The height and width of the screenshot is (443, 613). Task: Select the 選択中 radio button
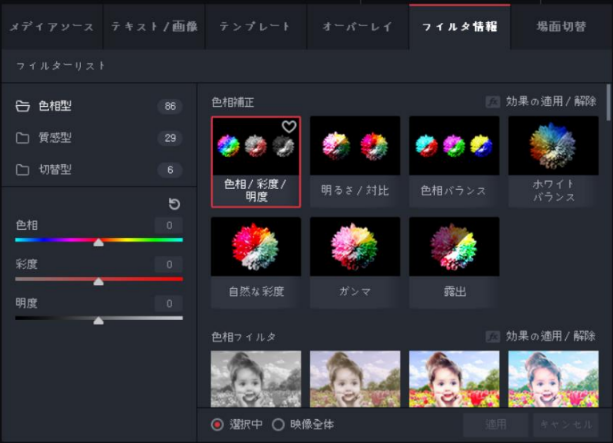point(217,424)
